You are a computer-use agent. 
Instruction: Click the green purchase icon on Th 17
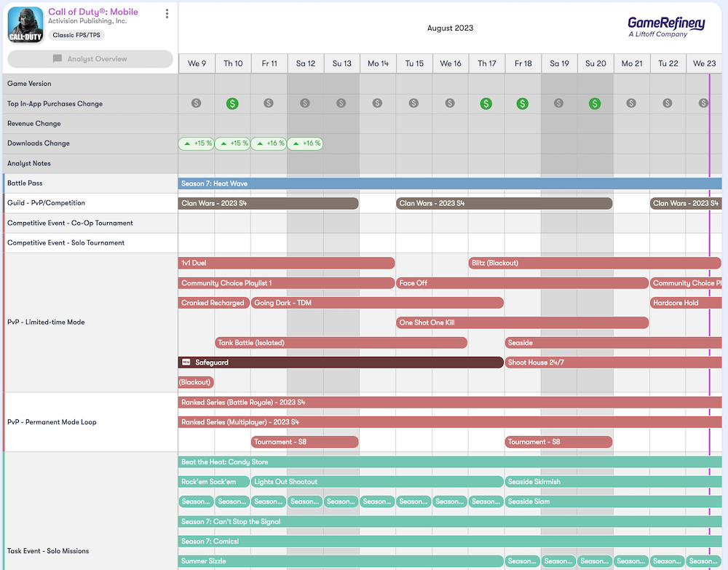486,103
